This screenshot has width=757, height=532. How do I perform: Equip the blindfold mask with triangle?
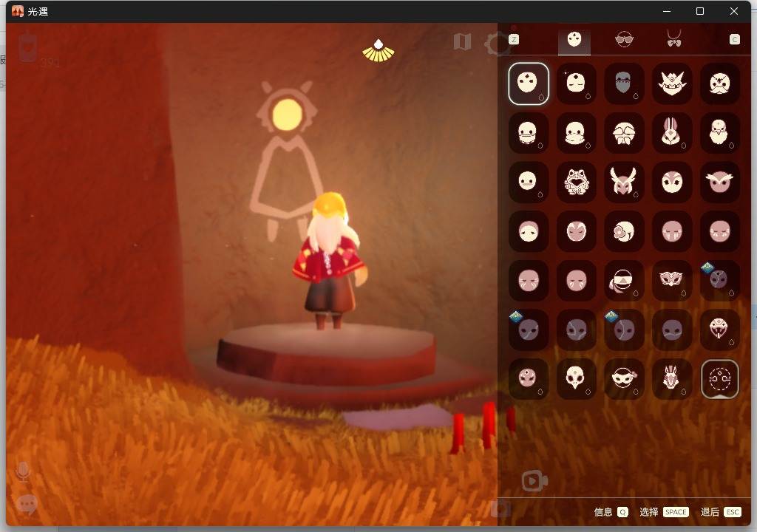pos(624,281)
